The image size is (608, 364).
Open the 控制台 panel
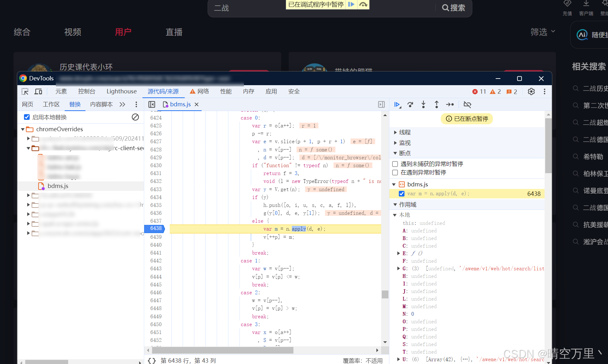coord(87,91)
